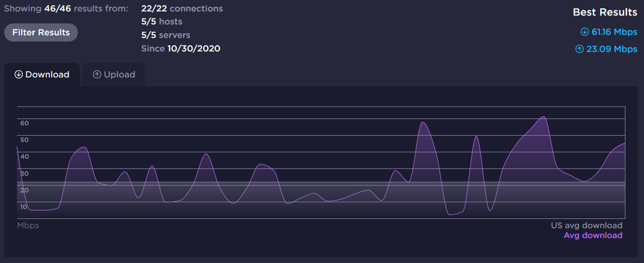Click the 50 y-axis label
The height and width of the screenshot is (263, 644).
(x=24, y=140)
